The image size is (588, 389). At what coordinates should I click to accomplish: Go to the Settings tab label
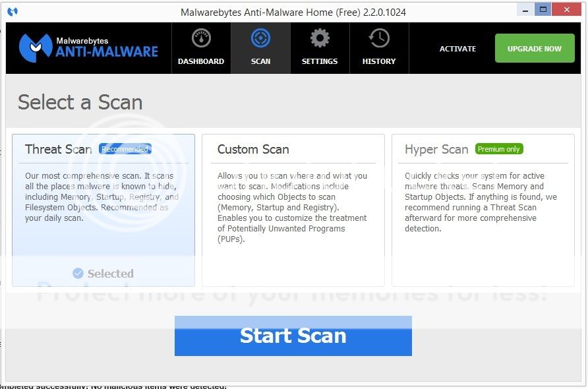320,61
